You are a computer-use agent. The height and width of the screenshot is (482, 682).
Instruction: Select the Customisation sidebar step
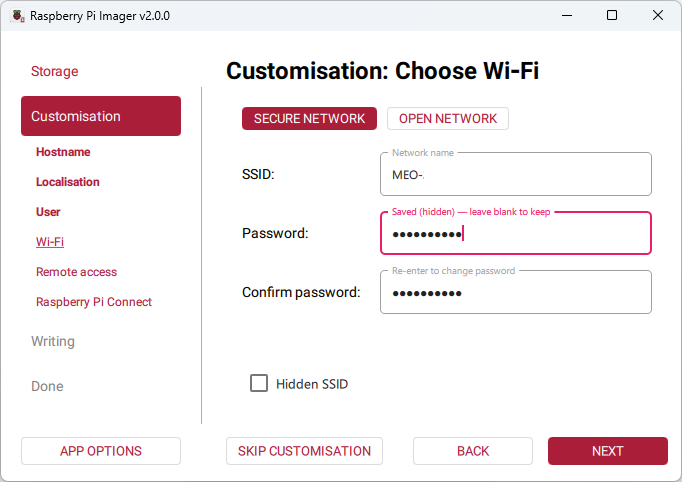click(100, 116)
